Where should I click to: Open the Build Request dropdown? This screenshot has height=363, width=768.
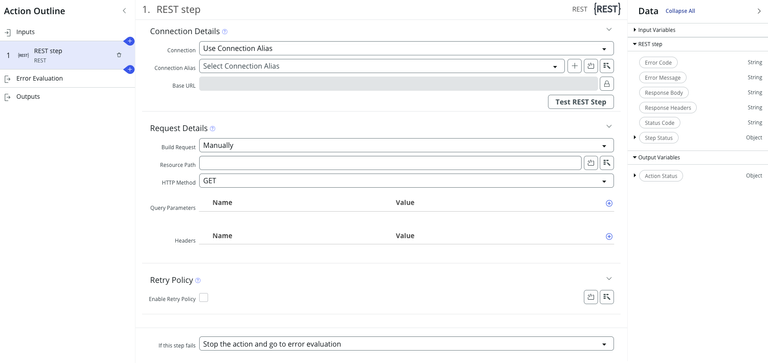(x=406, y=145)
